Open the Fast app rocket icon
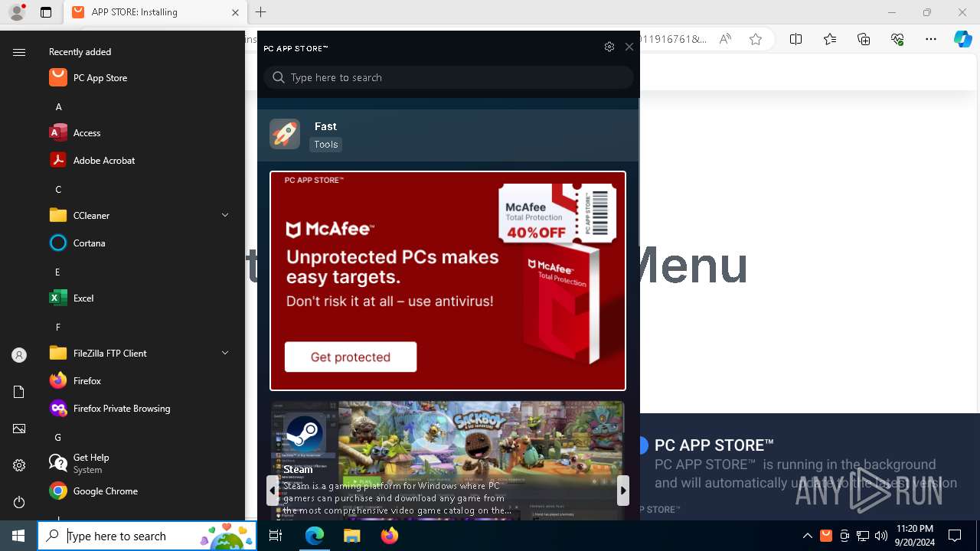 pyautogui.click(x=285, y=134)
